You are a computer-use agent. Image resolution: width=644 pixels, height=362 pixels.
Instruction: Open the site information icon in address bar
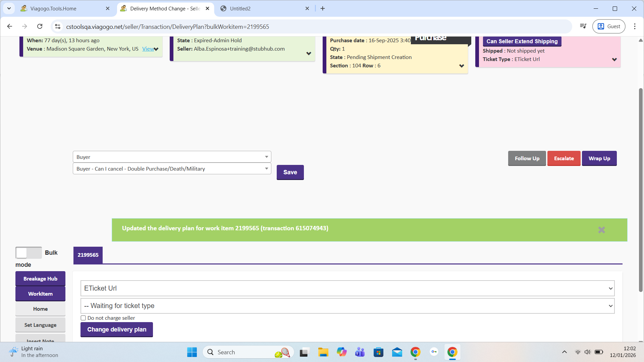(x=58, y=26)
